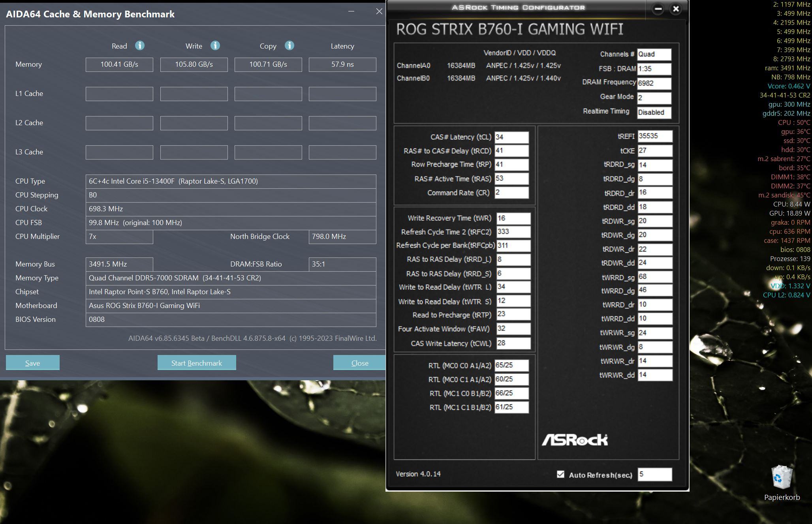Screen dimensions: 812x524
Task: Click the Vcore: 0.462 V overlay reading
Action: click(789, 86)
